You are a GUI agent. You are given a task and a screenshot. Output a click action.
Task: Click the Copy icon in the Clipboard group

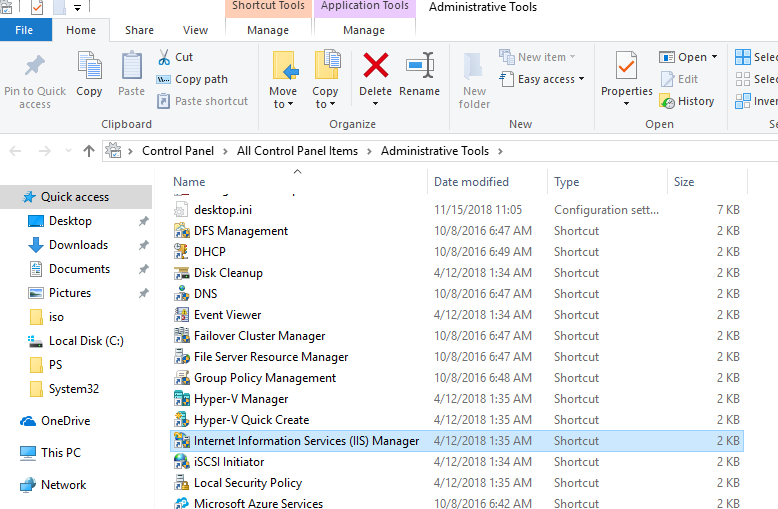tap(89, 70)
